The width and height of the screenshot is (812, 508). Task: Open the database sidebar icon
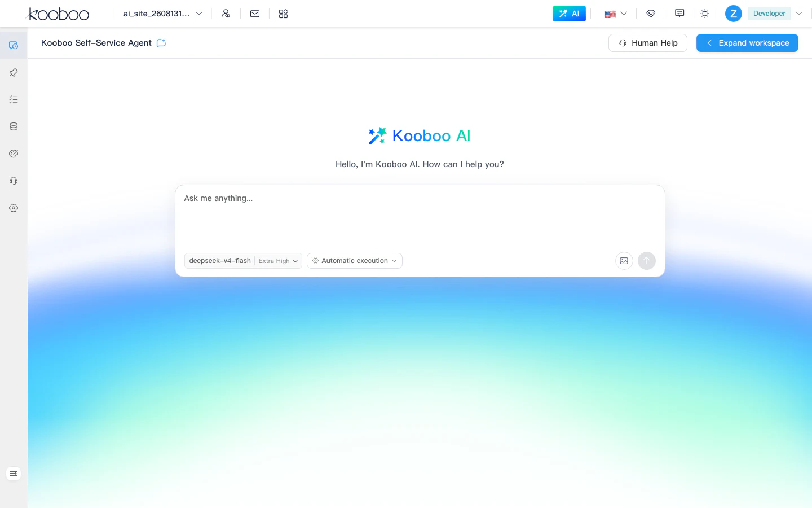point(14,126)
